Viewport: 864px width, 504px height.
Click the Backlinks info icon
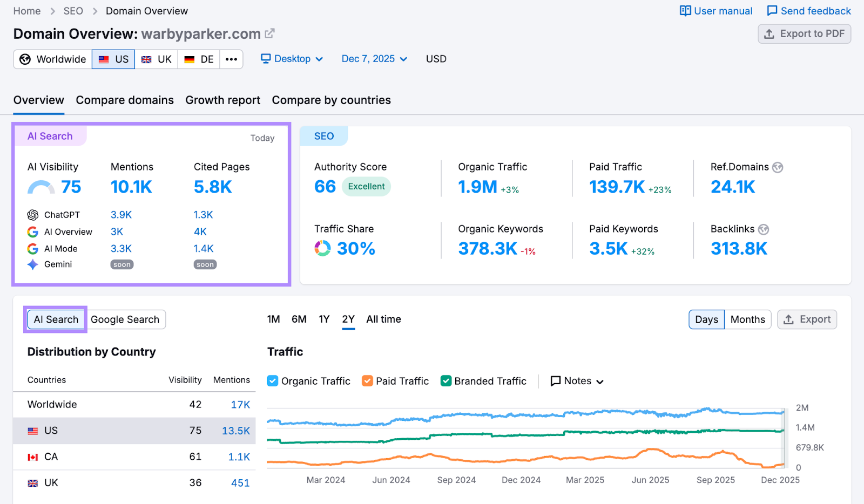[x=764, y=229]
